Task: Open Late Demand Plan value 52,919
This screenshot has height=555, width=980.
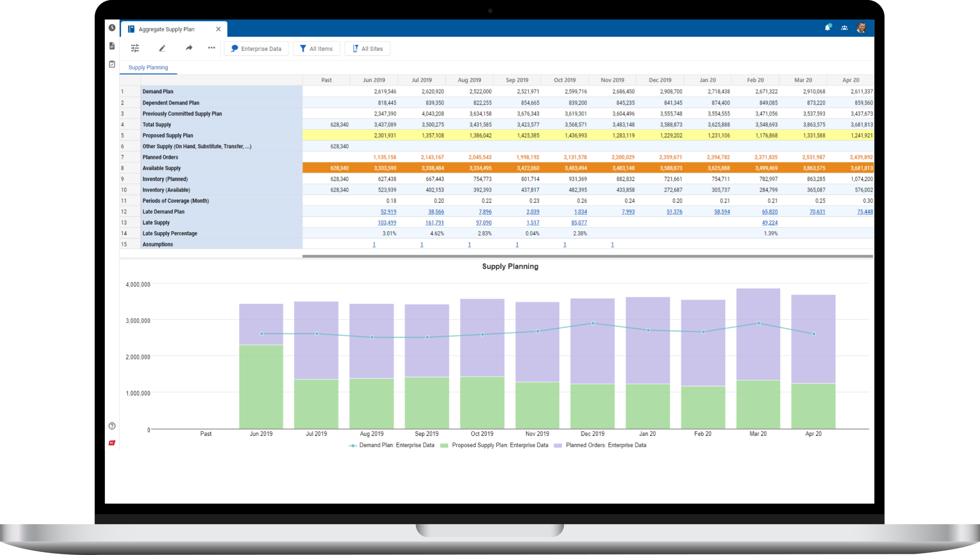Action: click(388, 212)
